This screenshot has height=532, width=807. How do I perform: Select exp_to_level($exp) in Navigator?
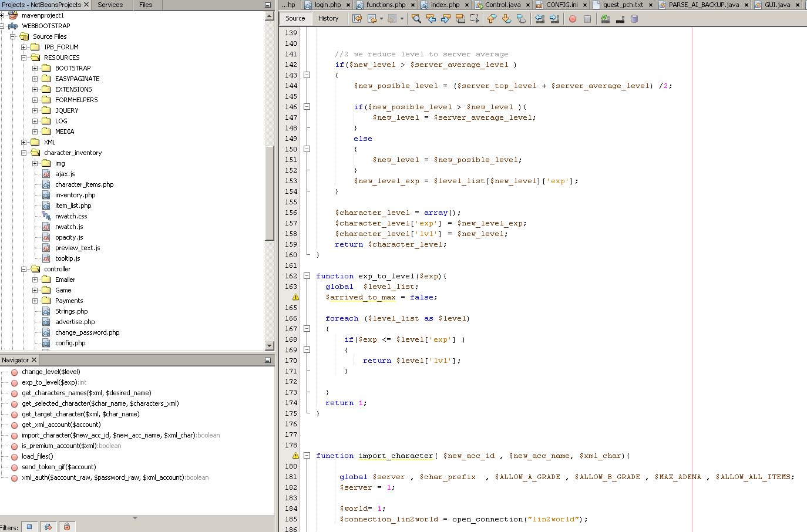(49, 382)
